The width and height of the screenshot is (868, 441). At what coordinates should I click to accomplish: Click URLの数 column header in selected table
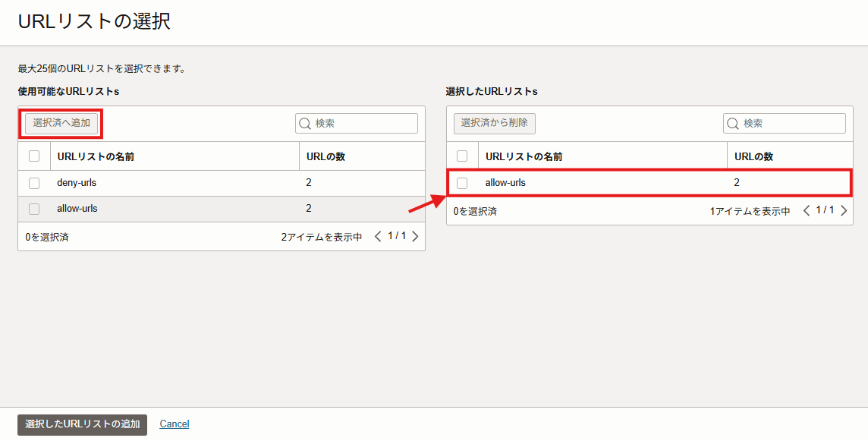[x=753, y=156]
